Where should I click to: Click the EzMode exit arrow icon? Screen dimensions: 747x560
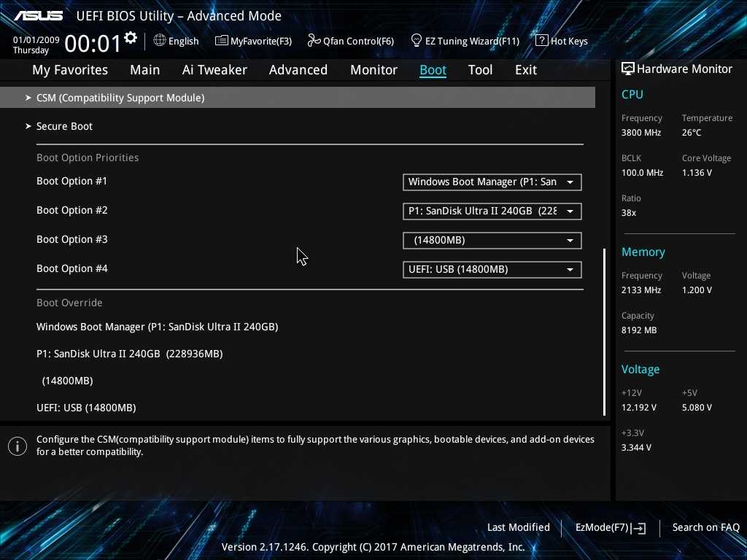pos(639,528)
